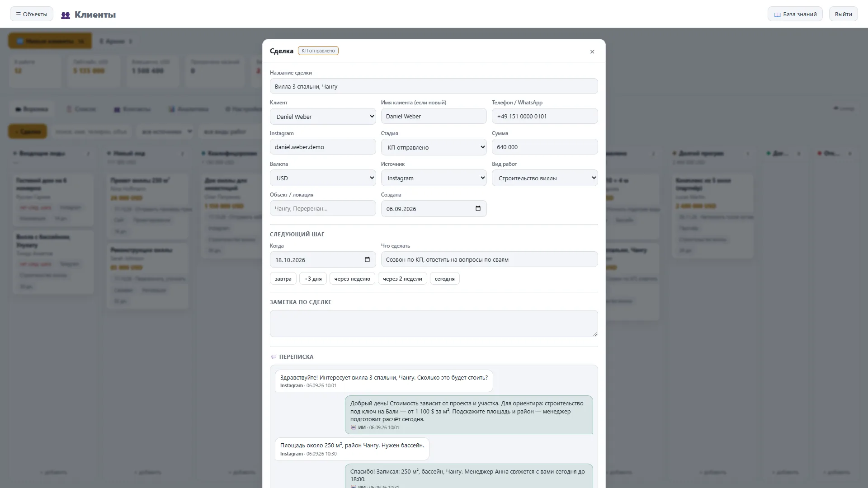The image size is (868, 488).
Task: Expand the Вид работ dropdown
Action: click(x=545, y=178)
